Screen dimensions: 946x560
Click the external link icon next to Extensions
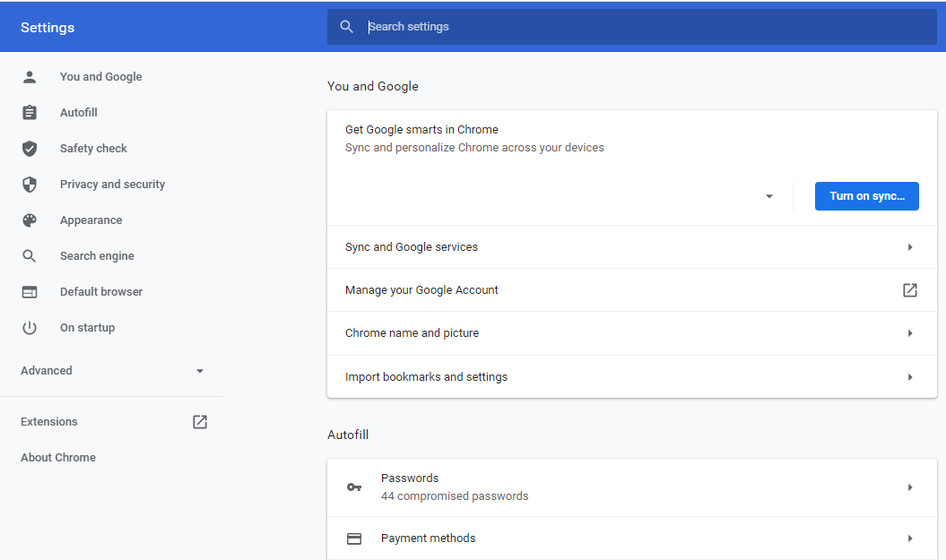coord(200,422)
